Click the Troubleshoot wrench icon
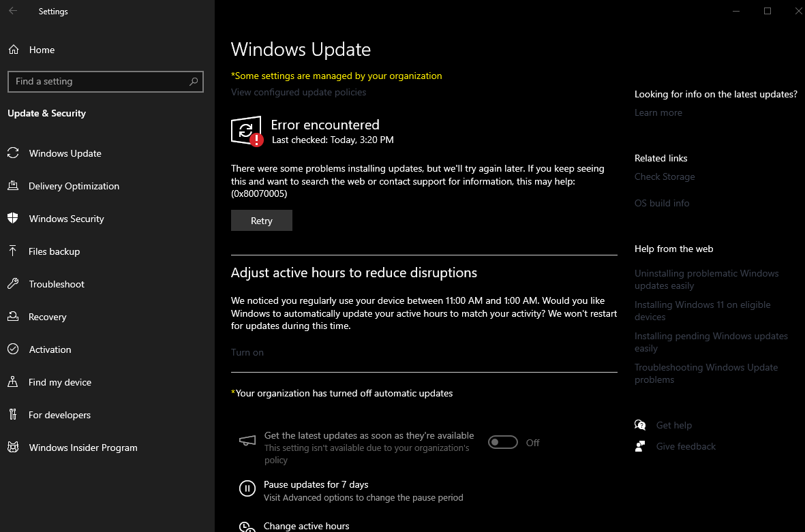The width and height of the screenshot is (805, 532). tap(14, 283)
